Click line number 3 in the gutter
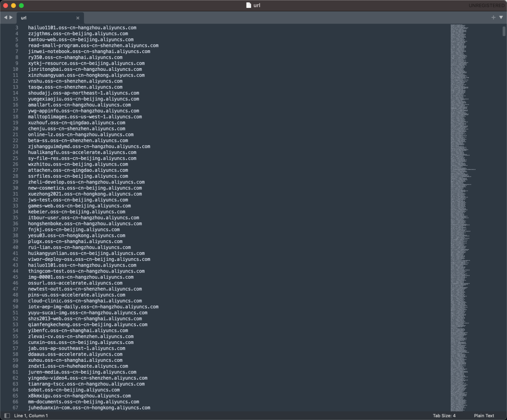This screenshot has width=507, height=420. (17, 28)
